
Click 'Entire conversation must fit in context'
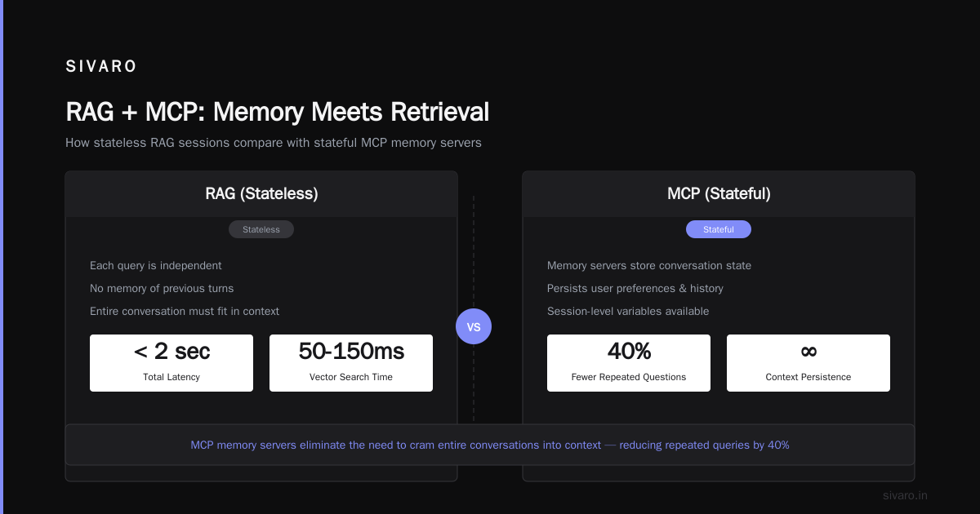coord(185,311)
